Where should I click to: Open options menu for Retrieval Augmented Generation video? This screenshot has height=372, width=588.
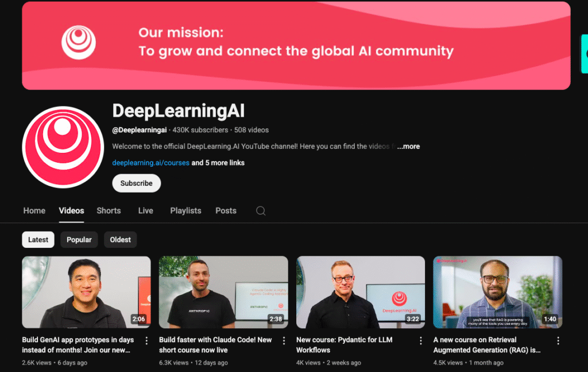coord(558,340)
